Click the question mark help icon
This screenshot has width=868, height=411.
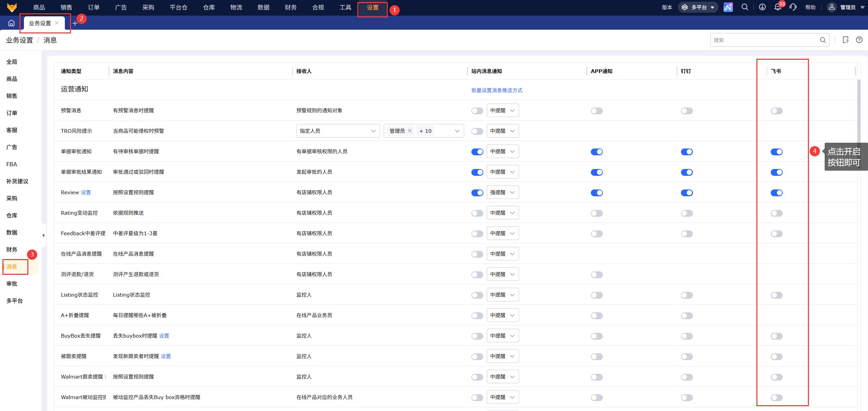(859, 40)
